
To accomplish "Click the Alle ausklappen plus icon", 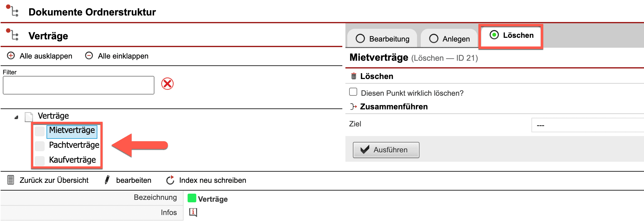I will (11, 56).
